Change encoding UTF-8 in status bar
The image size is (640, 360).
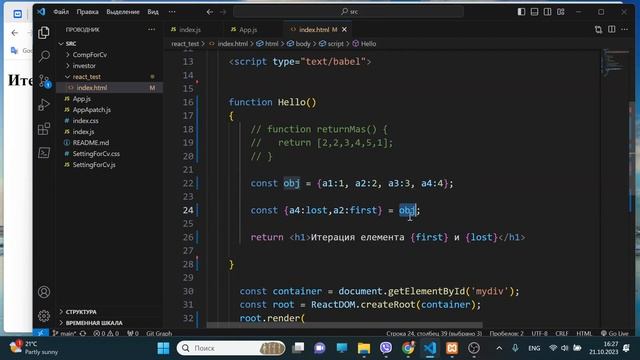(x=539, y=333)
